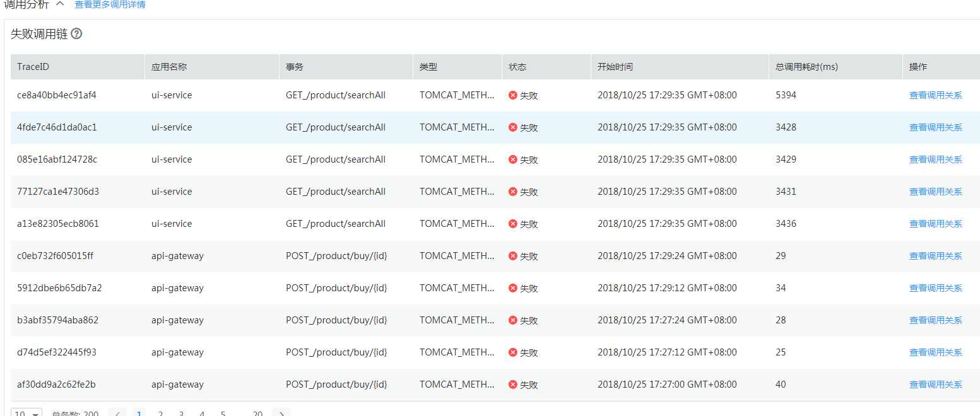View call relationship for trace a13e82305ecb8061
The width and height of the screenshot is (980, 416).
pyautogui.click(x=935, y=224)
